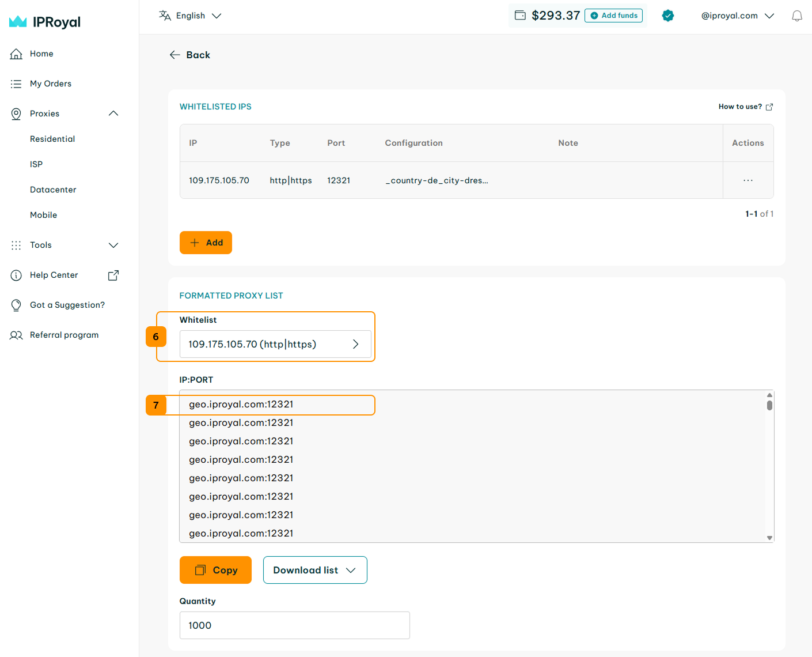Click the Note column header
812x657 pixels.
tap(568, 143)
